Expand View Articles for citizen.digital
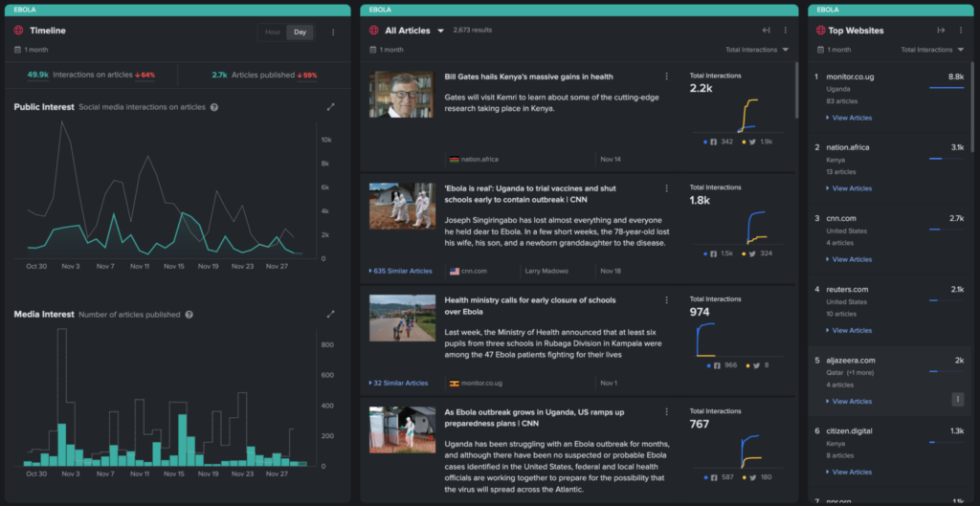This screenshot has width=980, height=506. click(x=849, y=473)
